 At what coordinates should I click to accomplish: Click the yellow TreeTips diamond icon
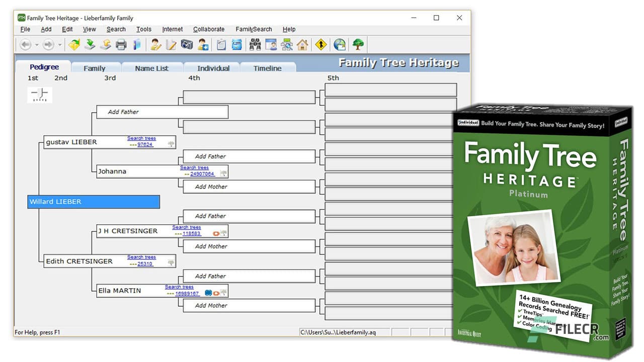click(x=320, y=45)
